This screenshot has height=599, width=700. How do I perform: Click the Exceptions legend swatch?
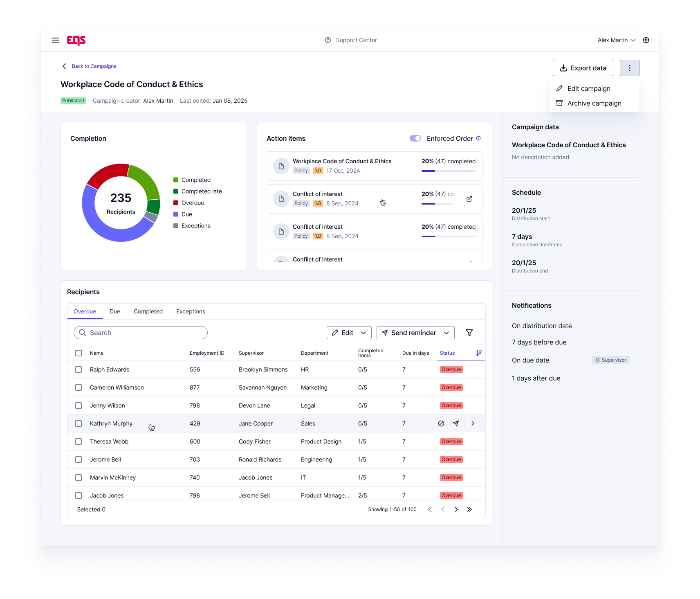click(176, 225)
